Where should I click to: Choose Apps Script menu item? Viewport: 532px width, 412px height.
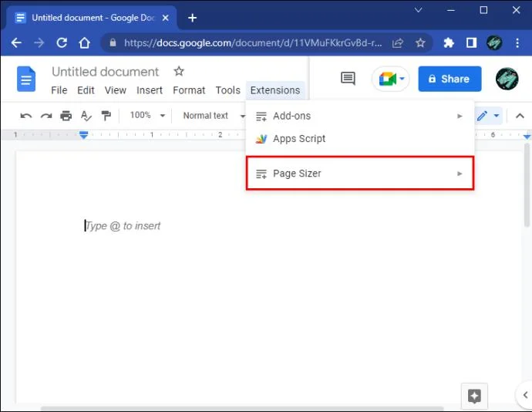coord(359,139)
